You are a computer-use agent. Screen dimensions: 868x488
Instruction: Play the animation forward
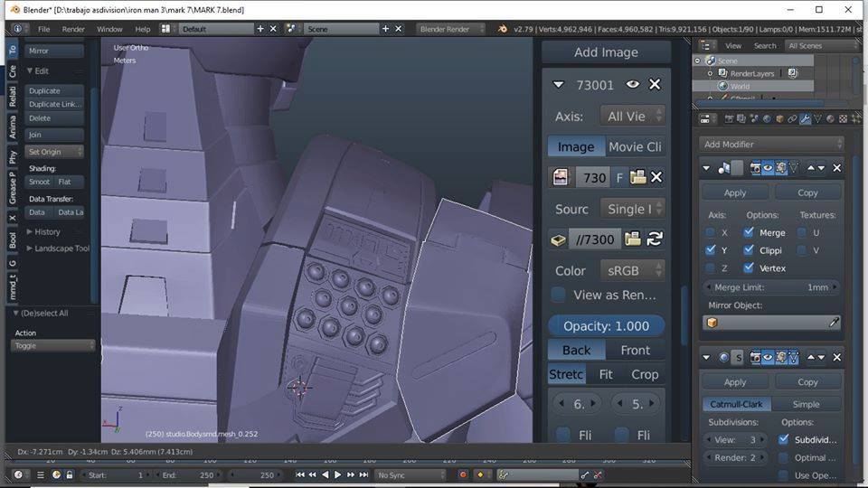pyautogui.click(x=337, y=474)
